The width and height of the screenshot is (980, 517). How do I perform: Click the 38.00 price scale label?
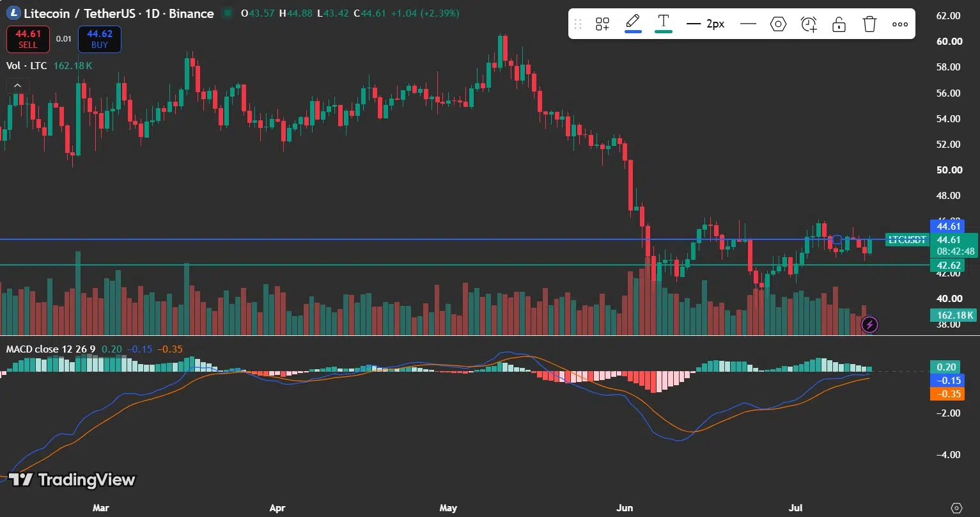pyautogui.click(x=949, y=324)
